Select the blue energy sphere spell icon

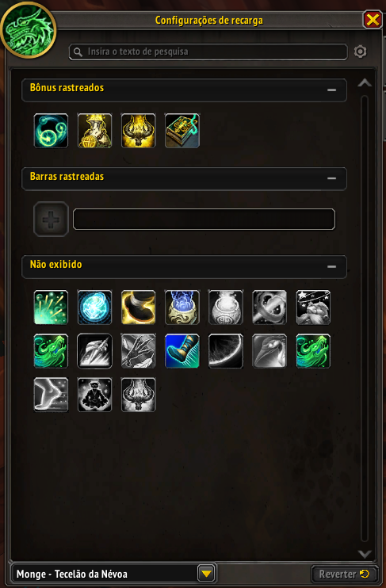94,307
